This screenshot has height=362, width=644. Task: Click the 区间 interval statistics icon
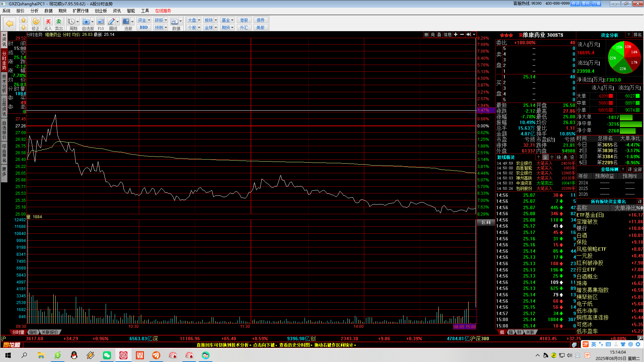pos(486,222)
